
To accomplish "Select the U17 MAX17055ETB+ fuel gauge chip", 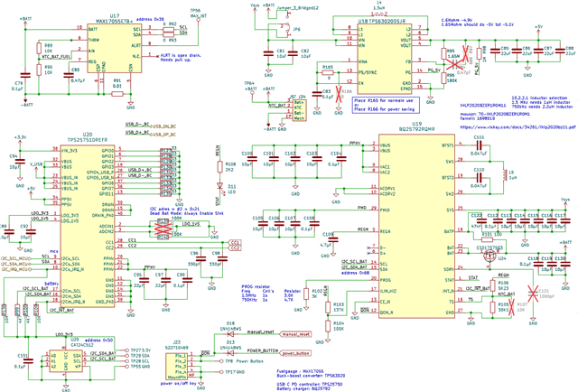I will coord(115,48).
